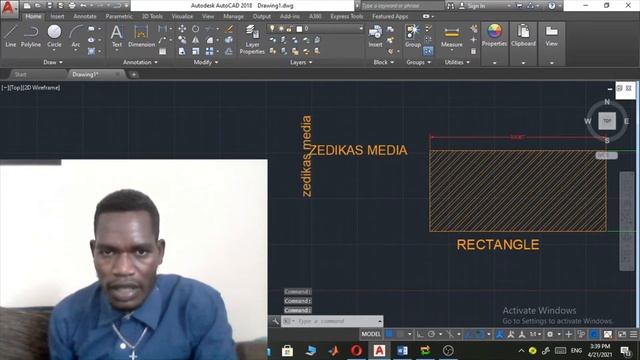Select the Offset tool
This screenshot has height=360, width=640.
coord(229,51)
